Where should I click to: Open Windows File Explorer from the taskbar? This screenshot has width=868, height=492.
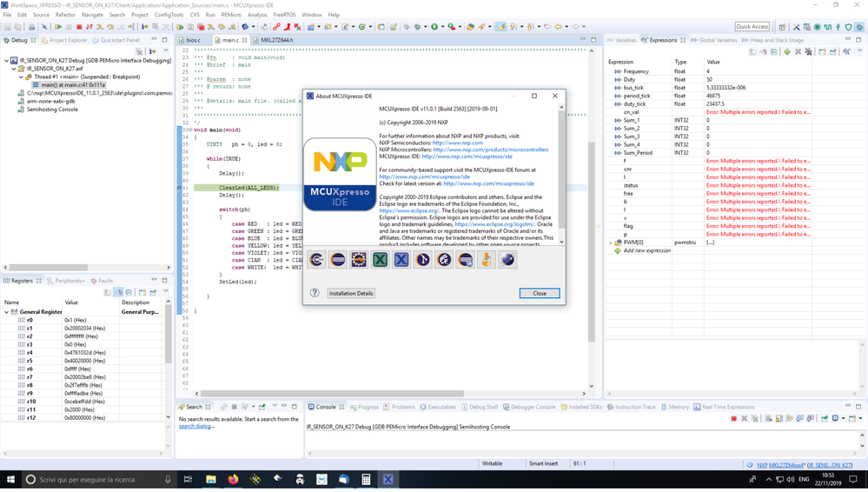(211, 479)
